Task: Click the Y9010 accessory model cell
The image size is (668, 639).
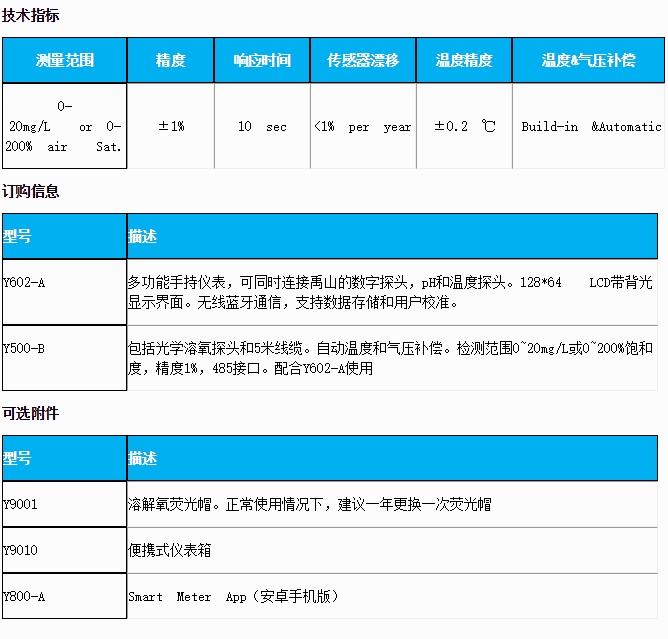Action: pyautogui.click(x=64, y=550)
